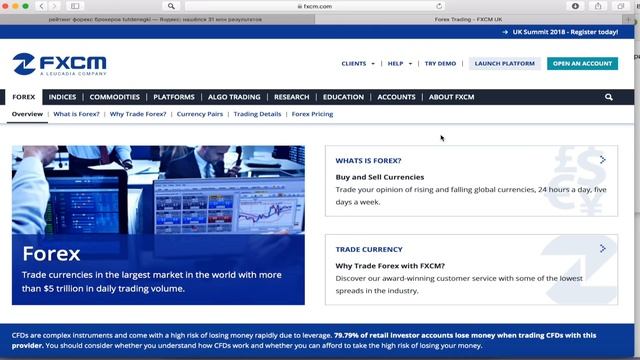Open the Accounts menu item
The width and height of the screenshot is (640, 360).
point(396,97)
